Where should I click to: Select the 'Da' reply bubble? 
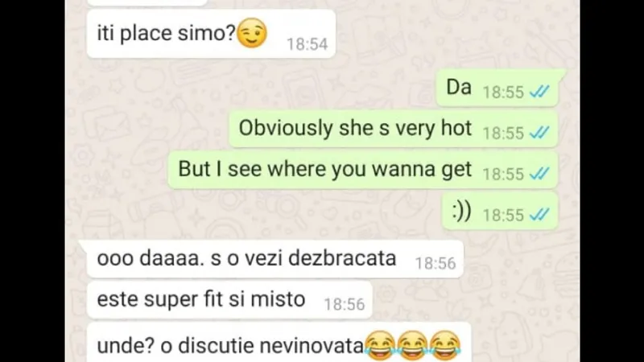click(x=498, y=88)
